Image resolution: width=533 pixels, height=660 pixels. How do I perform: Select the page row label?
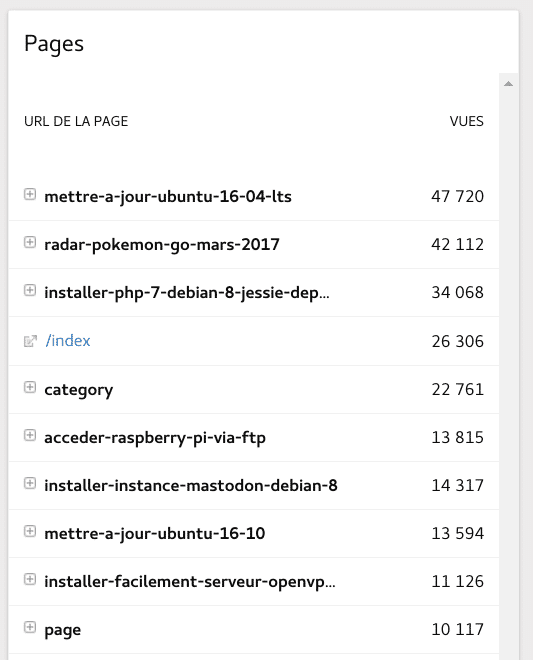pos(62,630)
